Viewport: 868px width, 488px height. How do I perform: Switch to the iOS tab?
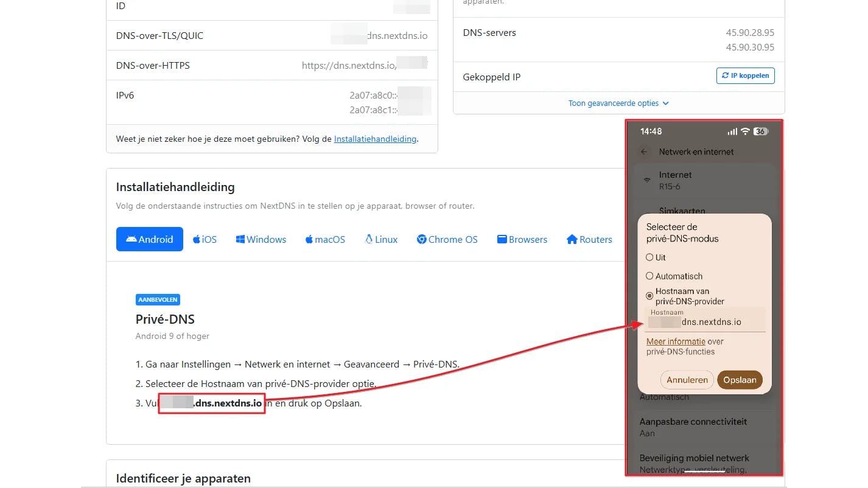pyautogui.click(x=205, y=239)
